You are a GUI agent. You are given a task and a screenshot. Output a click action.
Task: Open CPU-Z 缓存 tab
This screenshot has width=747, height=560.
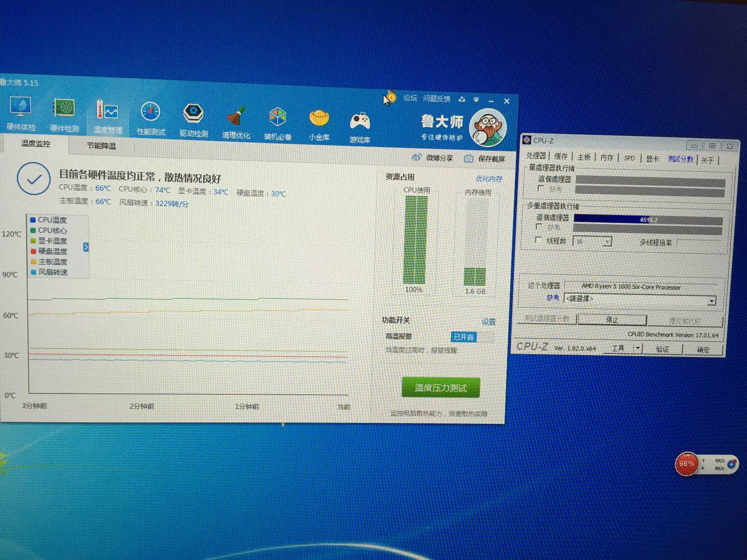[x=561, y=157]
